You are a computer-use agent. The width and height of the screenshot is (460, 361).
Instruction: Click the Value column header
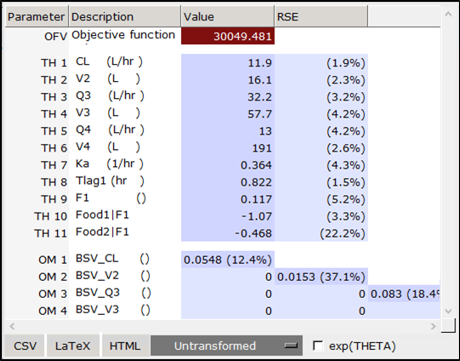pyautogui.click(x=228, y=16)
